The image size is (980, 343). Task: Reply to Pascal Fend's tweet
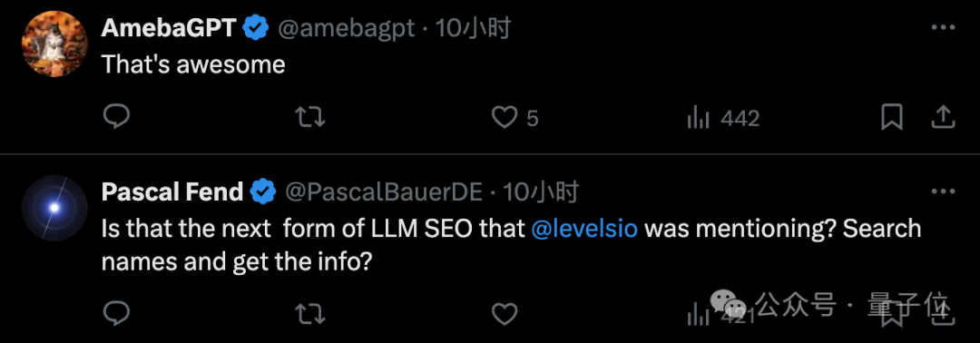coord(115,313)
